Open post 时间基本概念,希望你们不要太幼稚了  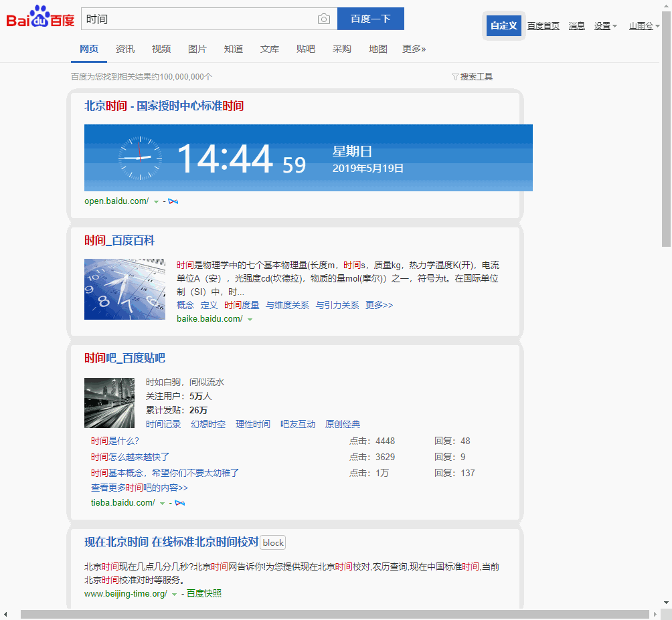pos(165,473)
